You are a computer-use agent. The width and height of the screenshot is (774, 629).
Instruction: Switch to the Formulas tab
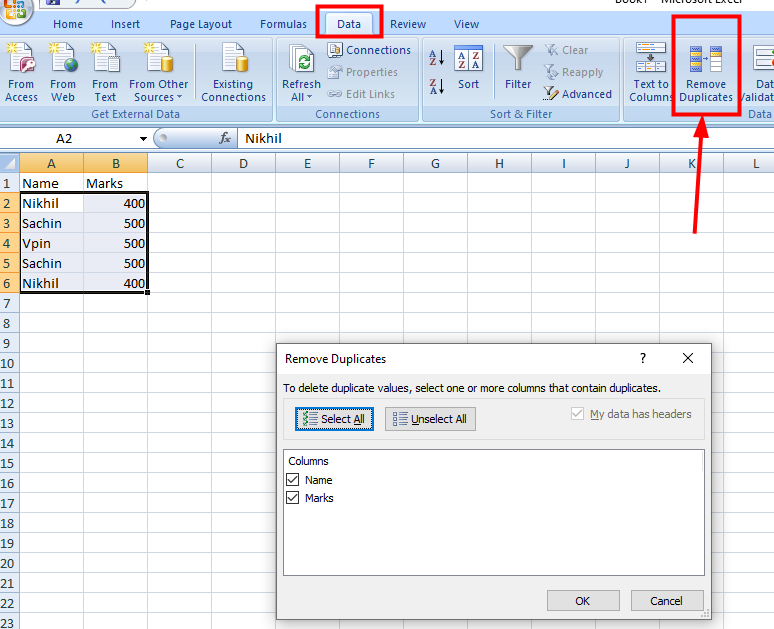click(283, 24)
